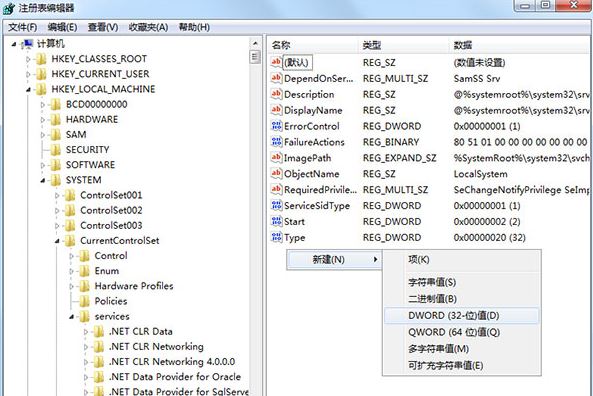Click the ErrorControl DWORD icon

click(276, 126)
